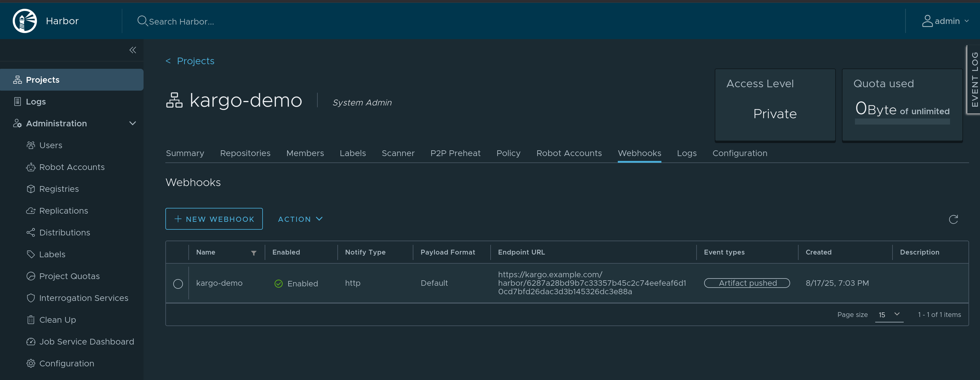Refresh the webhooks list
Viewport: 980px width, 380px height.
(x=953, y=219)
